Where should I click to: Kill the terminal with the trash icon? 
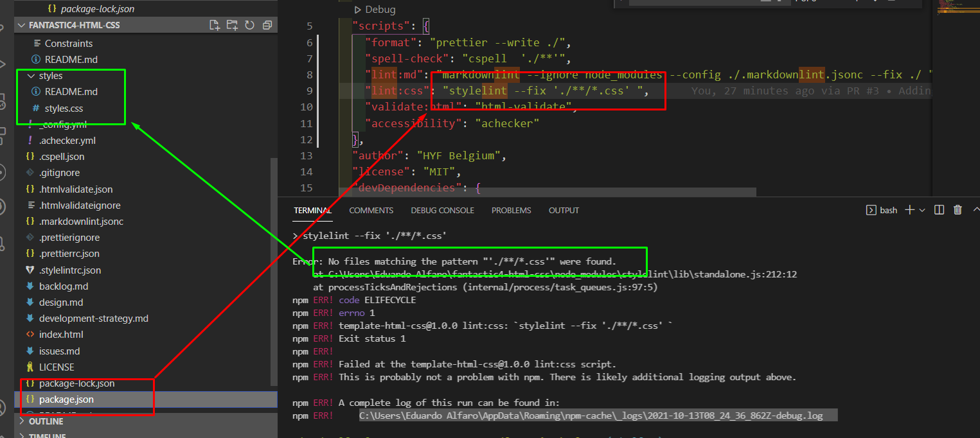click(958, 209)
